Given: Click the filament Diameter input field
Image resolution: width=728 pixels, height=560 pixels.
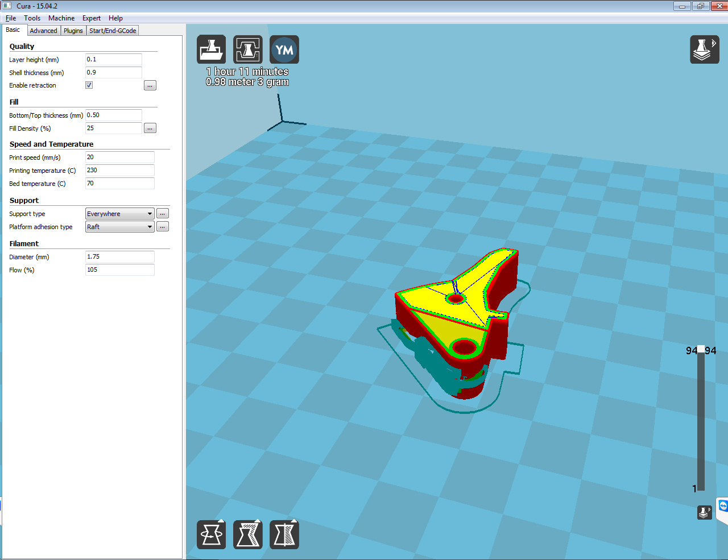Looking at the screenshot, I should point(120,257).
